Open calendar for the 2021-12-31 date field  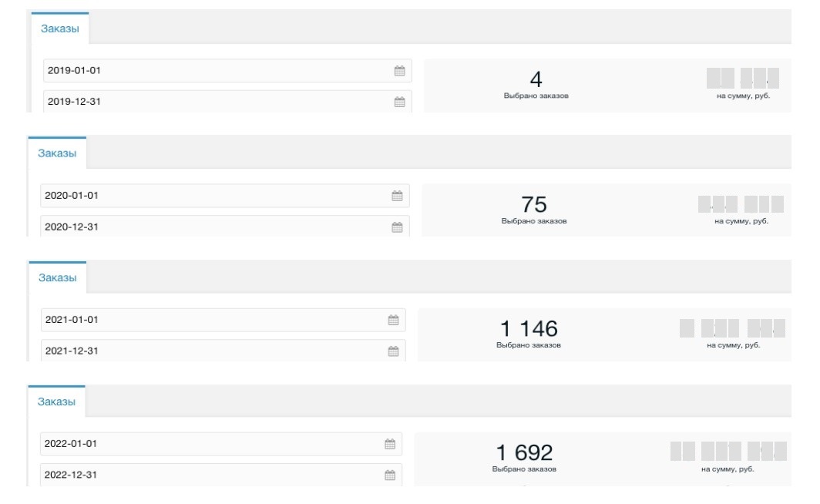(x=393, y=351)
